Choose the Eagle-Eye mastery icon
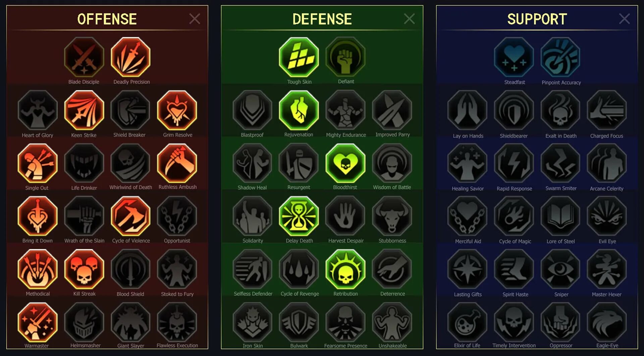The height and width of the screenshot is (356, 644). coord(607,322)
